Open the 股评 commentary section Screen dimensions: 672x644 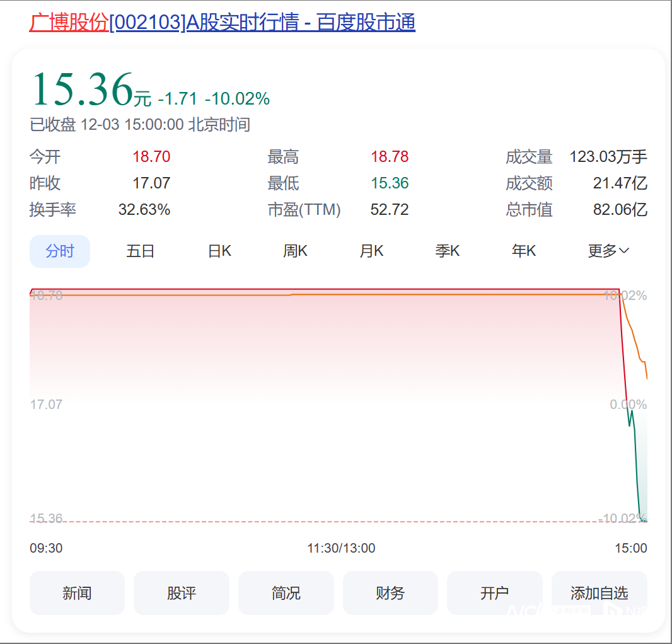click(181, 592)
